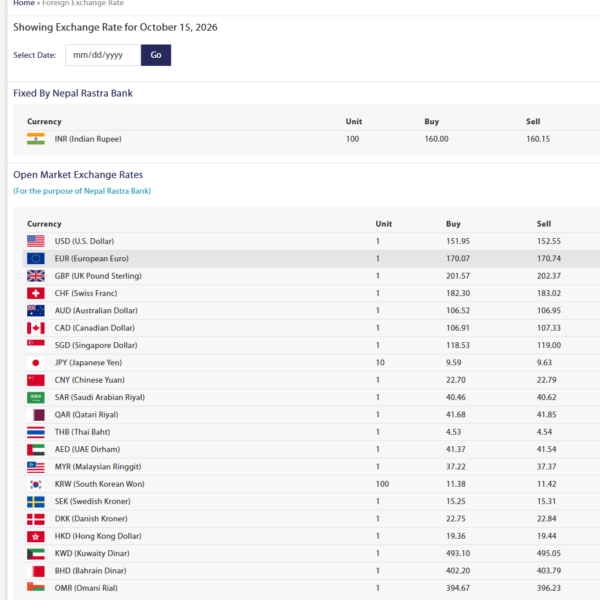The width and height of the screenshot is (600, 600).
Task: Select the text 'QAR (Qatari Riyal)'
Action: tap(86, 414)
